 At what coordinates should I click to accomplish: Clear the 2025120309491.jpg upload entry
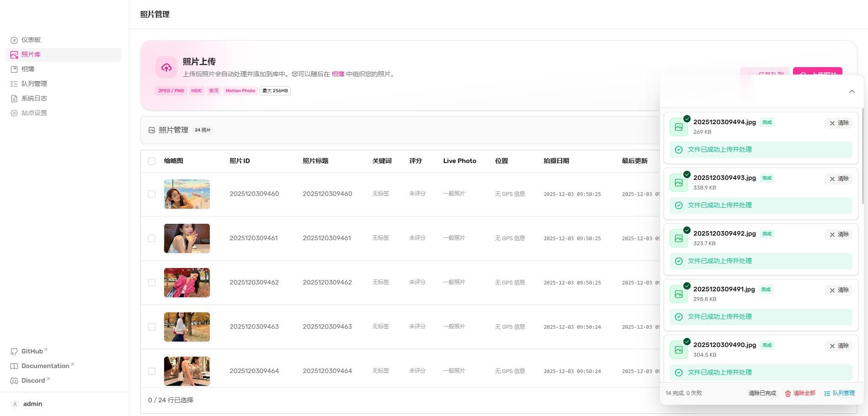coord(839,290)
